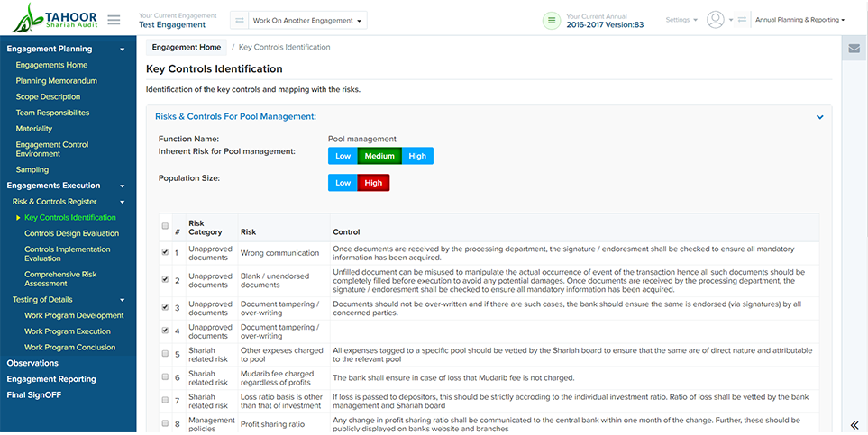The height and width of the screenshot is (435, 868).
Task: Open Materiality in sidebar
Action: tap(33, 129)
